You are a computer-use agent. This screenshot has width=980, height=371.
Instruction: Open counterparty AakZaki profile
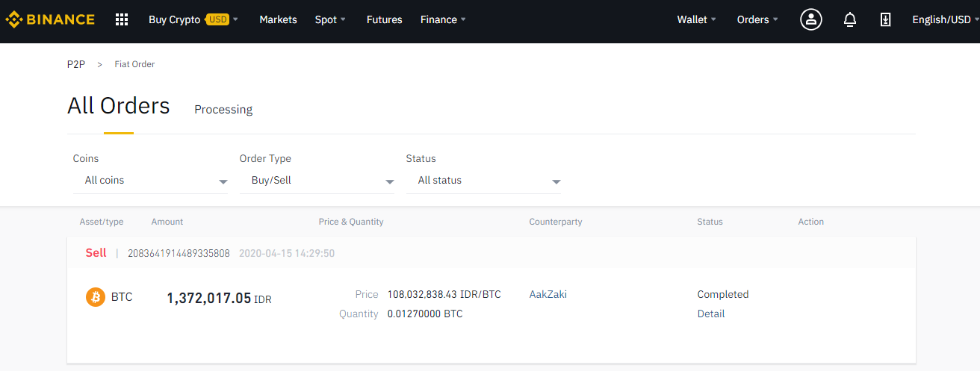(548, 294)
